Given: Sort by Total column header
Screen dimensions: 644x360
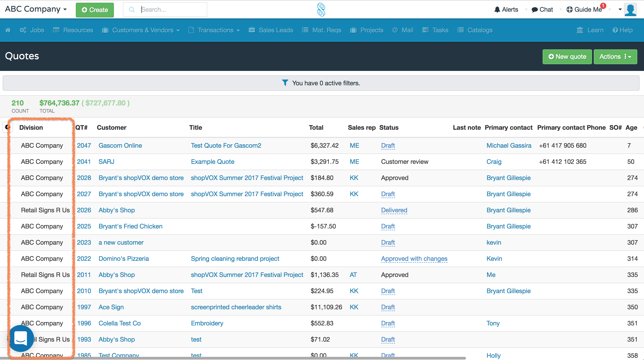Looking at the screenshot, I should [x=316, y=127].
